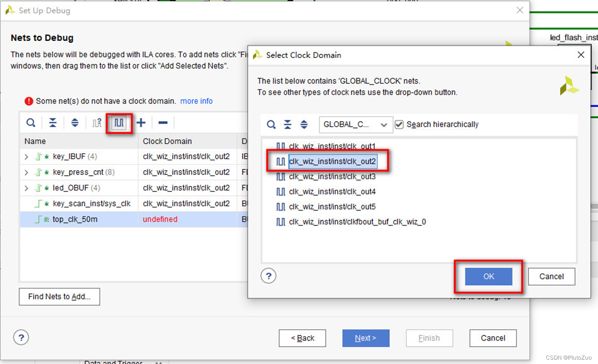The height and width of the screenshot is (364, 598).
Task: Open search in Select Clock Domain dialog
Action: [x=271, y=124]
